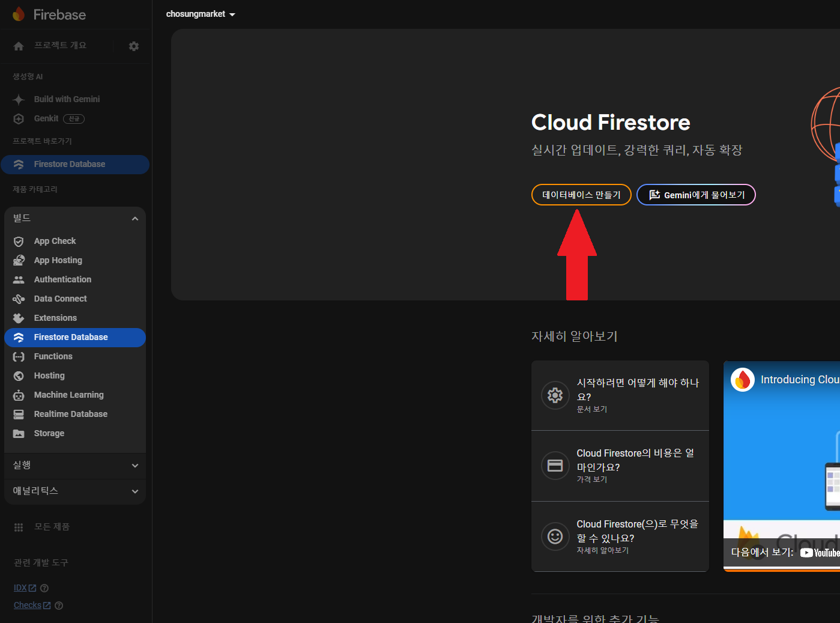Click the all products grid icon
This screenshot has width=840, height=623.
tap(19, 527)
